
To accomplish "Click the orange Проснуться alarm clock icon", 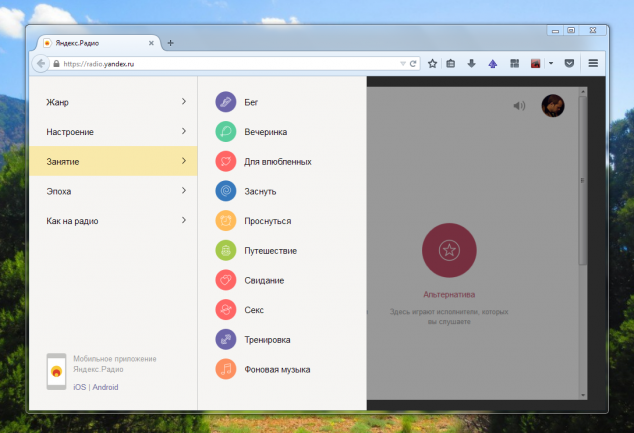I will (226, 221).
